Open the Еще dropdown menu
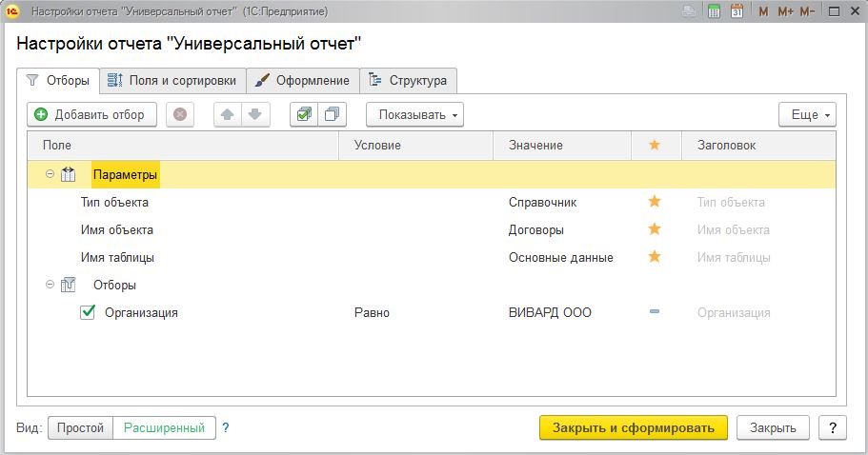The height and width of the screenshot is (455, 868). pyautogui.click(x=807, y=114)
